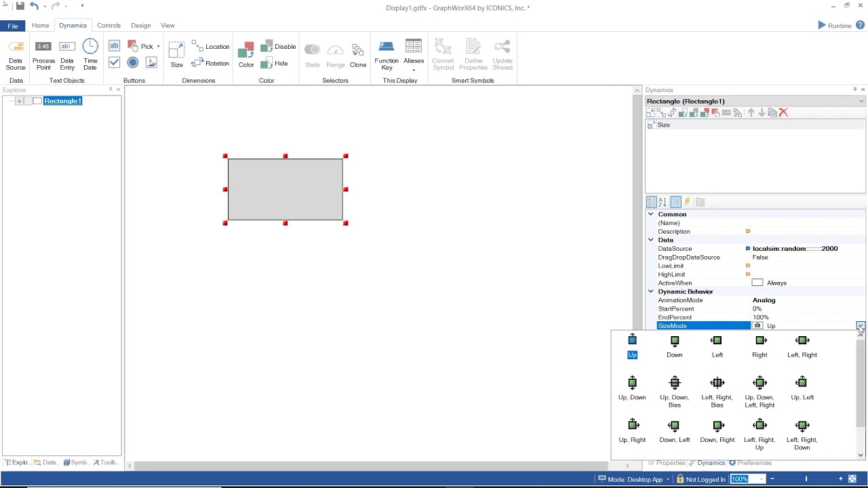
Task: Tick the checkbox beside Rectangle1 in Explorer
Action: click(x=38, y=101)
